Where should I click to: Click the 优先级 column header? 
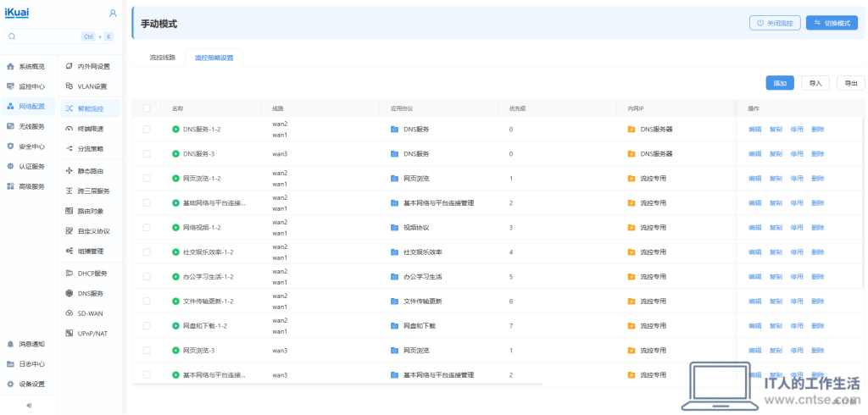tap(517, 108)
